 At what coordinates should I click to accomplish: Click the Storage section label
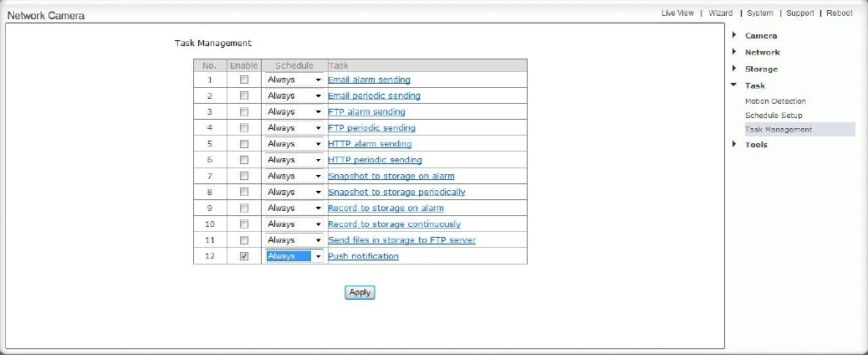761,69
